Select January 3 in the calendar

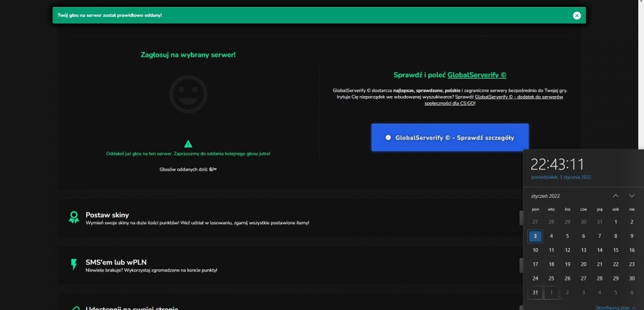coord(535,236)
